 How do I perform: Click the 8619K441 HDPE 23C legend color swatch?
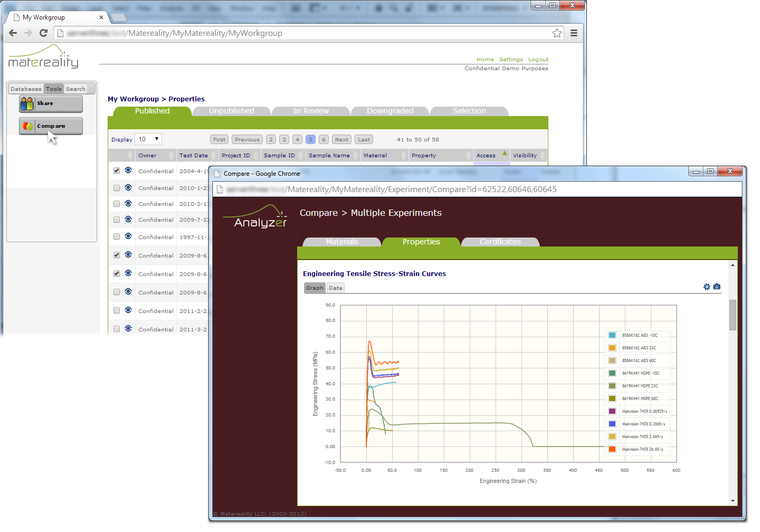pyautogui.click(x=611, y=386)
